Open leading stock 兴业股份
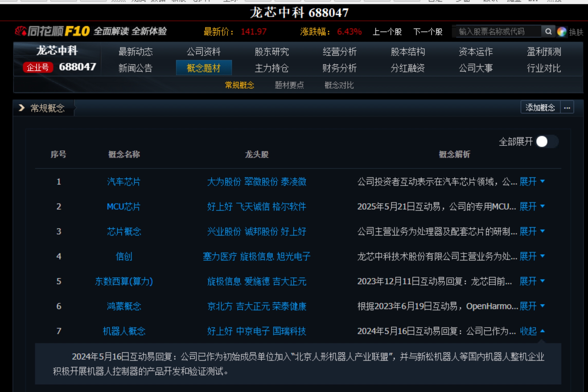588x392 pixels. pyautogui.click(x=224, y=231)
